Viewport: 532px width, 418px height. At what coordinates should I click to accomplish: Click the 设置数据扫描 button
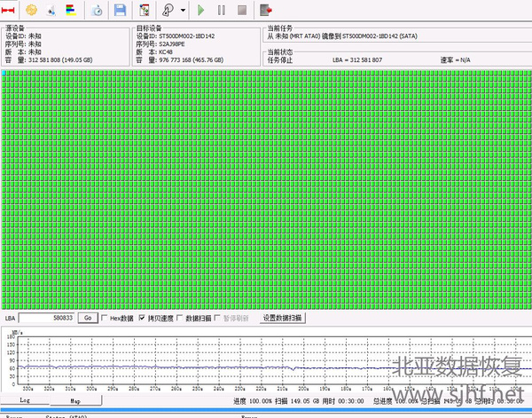click(283, 318)
